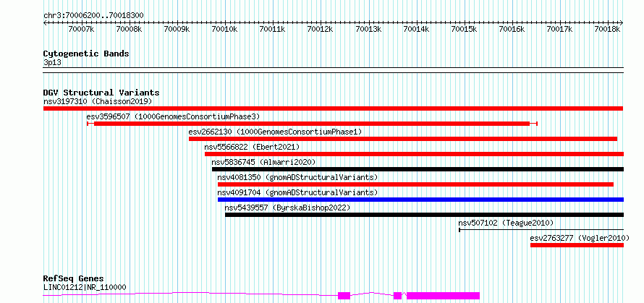644x303 pixels.
Task: Click the RefSeq Genes track title
Action: (x=73, y=279)
